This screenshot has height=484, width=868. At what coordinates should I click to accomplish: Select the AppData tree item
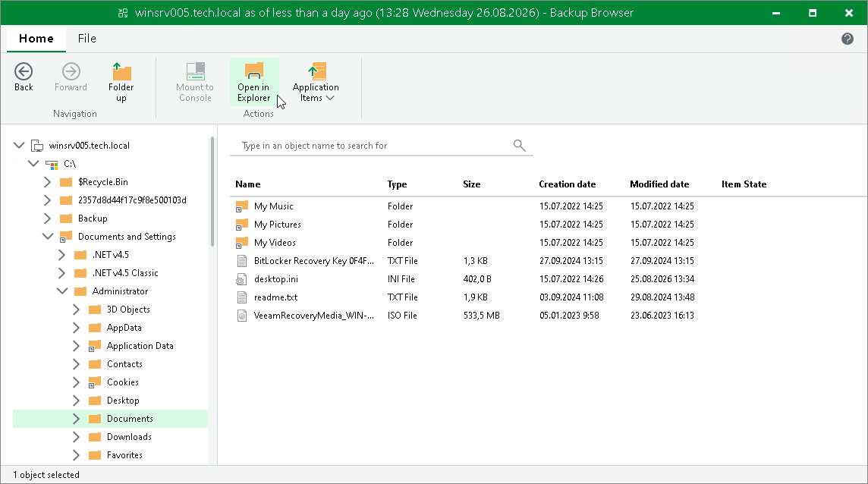(124, 328)
